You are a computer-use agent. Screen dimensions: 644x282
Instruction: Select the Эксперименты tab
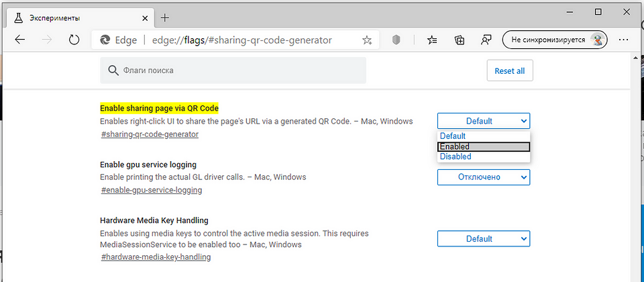coord(80,18)
